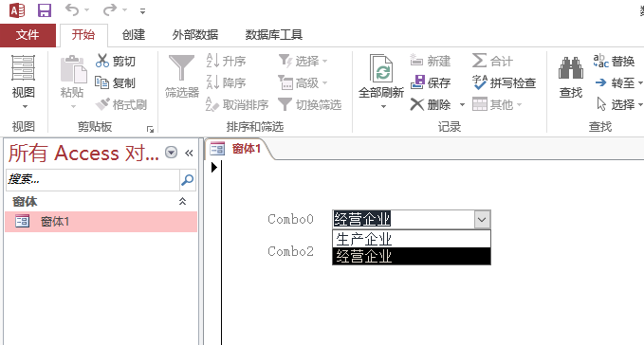Image resolution: width=644 pixels, height=345 pixels.
Task: Click the navigation pane search field
Action: click(93, 179)
